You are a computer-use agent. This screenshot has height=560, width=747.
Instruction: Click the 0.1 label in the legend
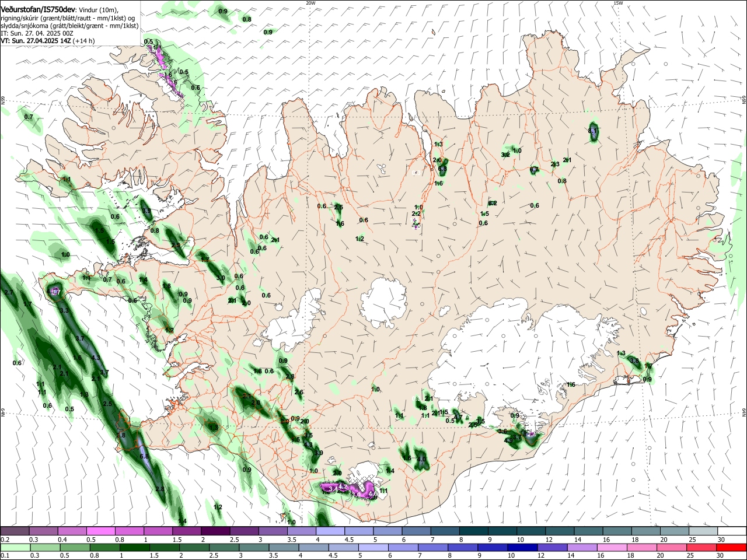pyautogui.click(x=5, y=556)
